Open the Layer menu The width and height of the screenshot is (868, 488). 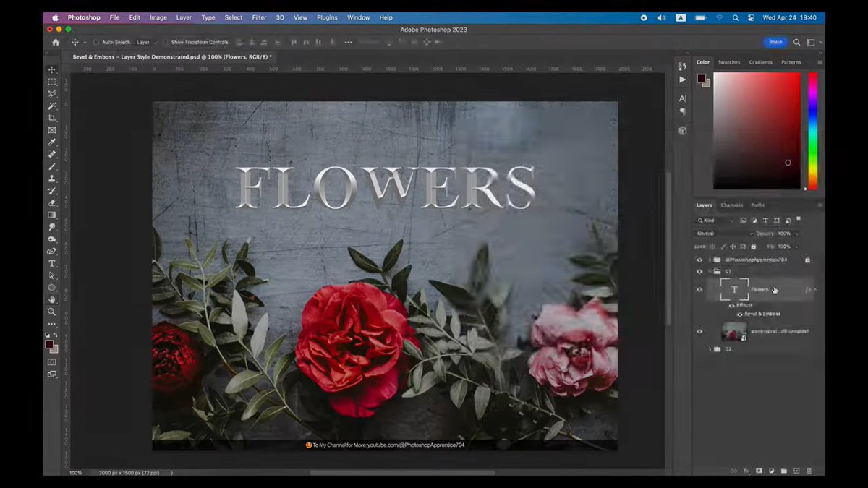pos(184,17)
